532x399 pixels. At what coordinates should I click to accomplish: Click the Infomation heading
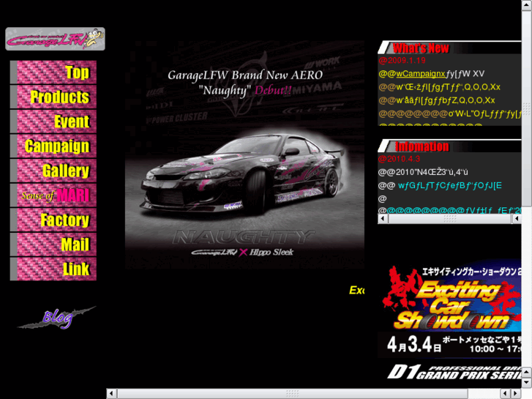pos(422,146)
